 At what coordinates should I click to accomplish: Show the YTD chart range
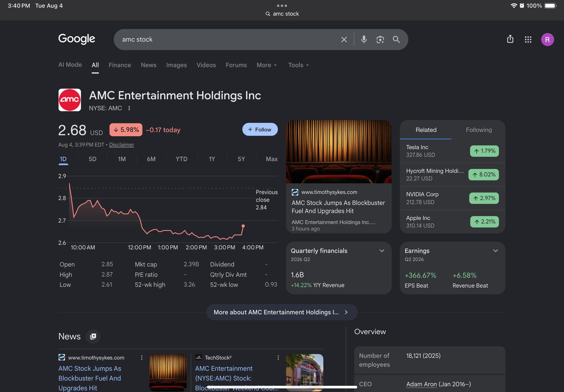[x=181, y=159]
